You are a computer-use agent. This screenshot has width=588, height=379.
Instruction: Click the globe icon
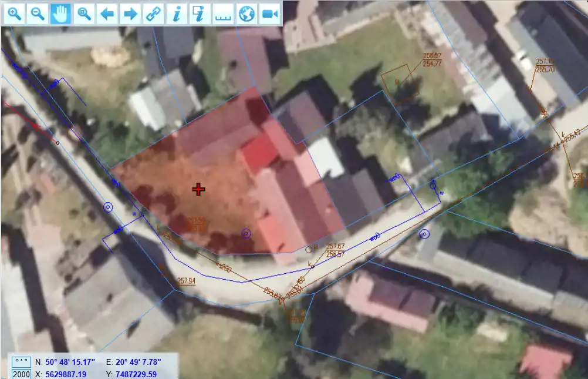point(246,14)
